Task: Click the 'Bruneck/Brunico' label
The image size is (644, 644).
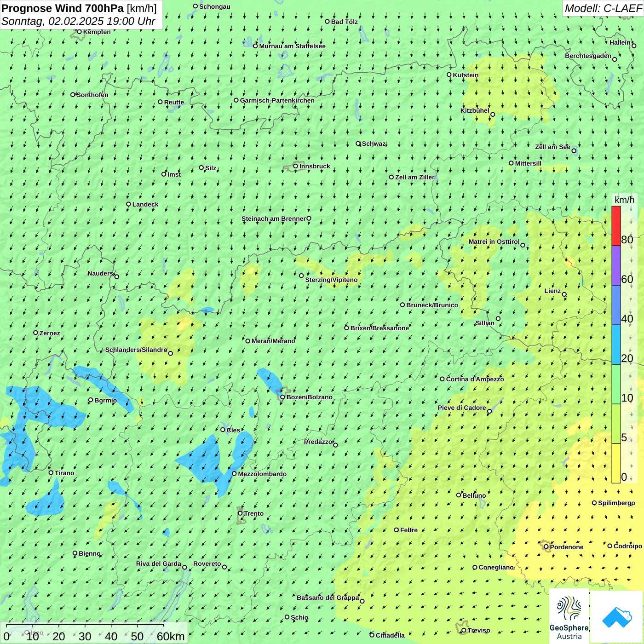Action: 432,305
